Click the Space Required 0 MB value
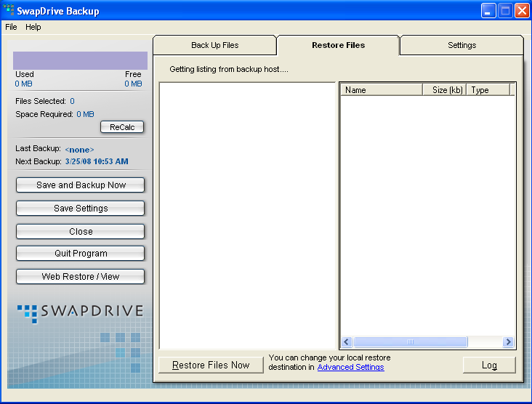Image resolution: width=532 pixels, height=404 pixels. [85, 114]
